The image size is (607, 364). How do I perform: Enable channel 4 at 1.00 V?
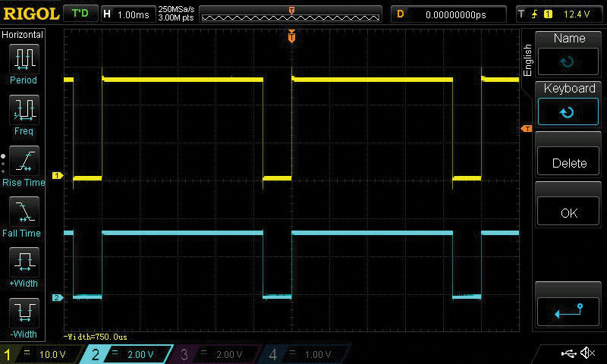pos(303,354)
